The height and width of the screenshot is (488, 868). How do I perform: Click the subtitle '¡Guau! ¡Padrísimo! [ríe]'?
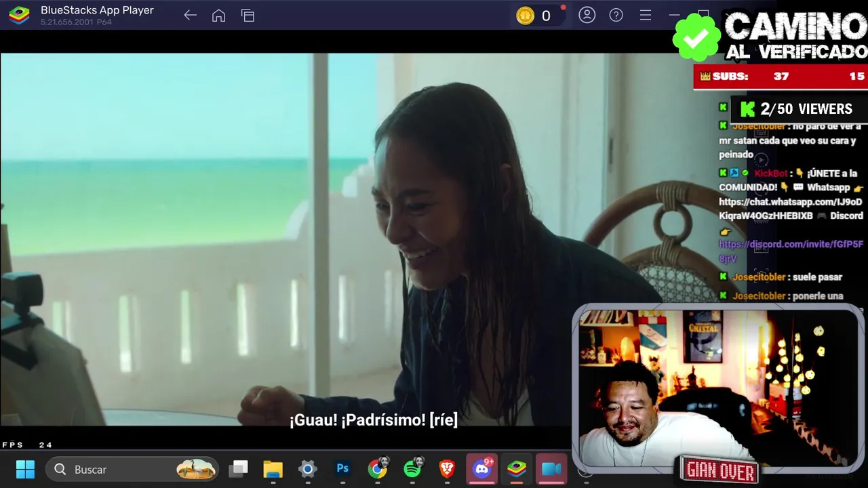pyautogui.click(x=374, y=420)
